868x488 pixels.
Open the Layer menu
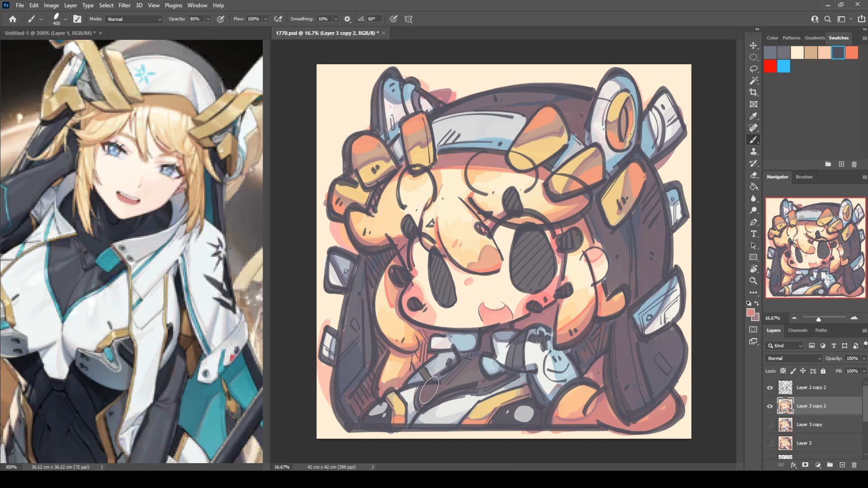[x=71, y=5]
